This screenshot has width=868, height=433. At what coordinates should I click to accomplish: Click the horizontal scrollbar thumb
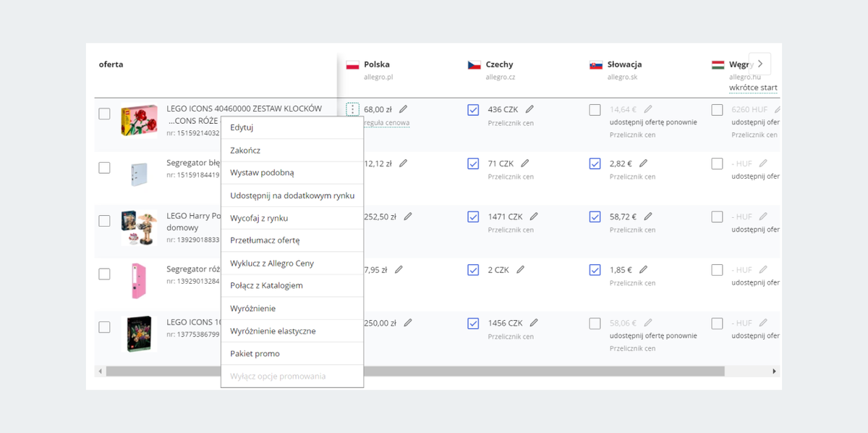pyautogui.click(x=415, y=371)
